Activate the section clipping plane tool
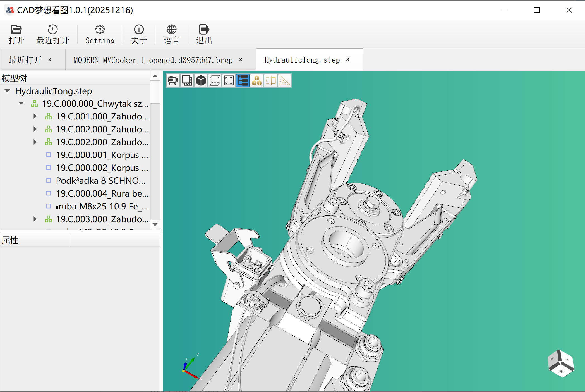 (x=271, y=81)
